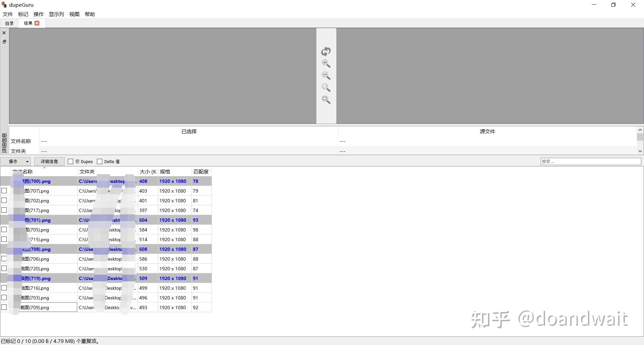
Task: Open the 显示列 menu
Action: click(56, 14)
